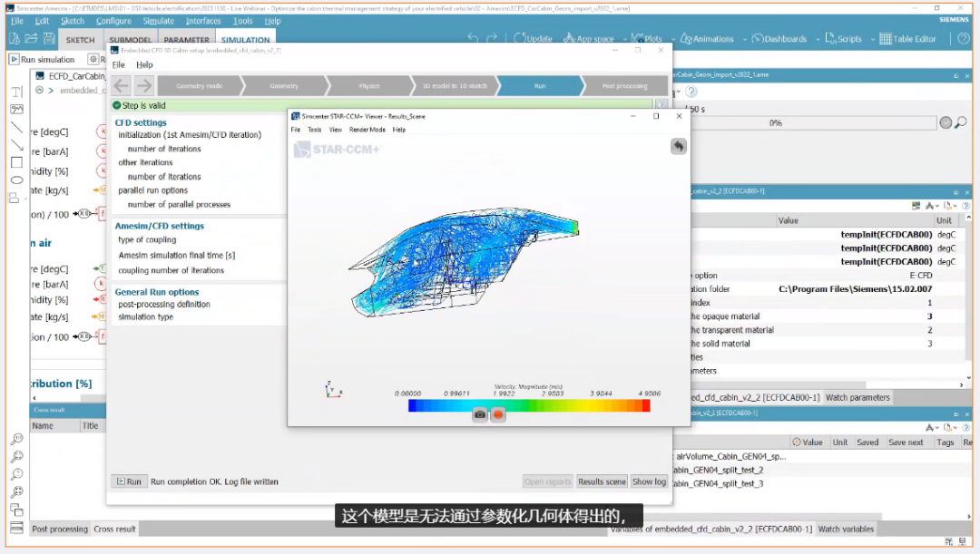The image size is (980, 554).
Task: Click the STAR-CCM+ viewer reset view icon
Action: pos(678,146)
